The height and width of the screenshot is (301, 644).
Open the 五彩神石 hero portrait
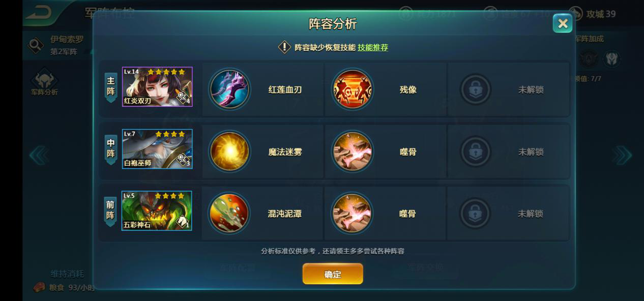157,210
